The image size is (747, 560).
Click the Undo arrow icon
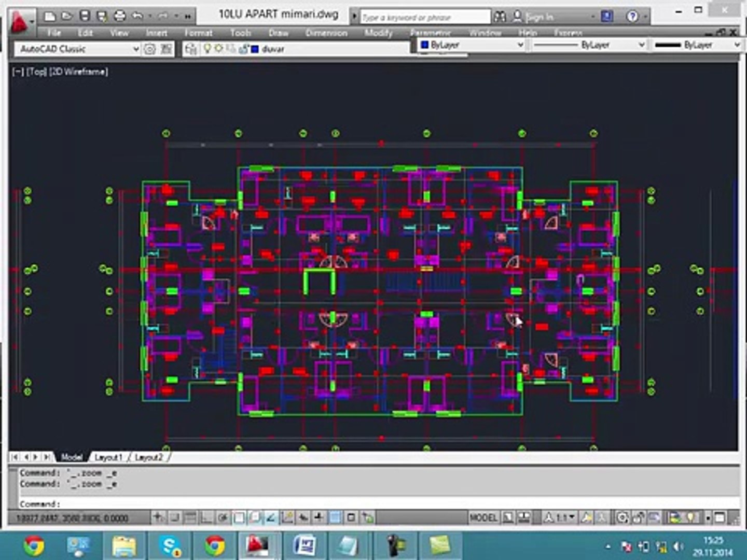(x=137, y=16)
